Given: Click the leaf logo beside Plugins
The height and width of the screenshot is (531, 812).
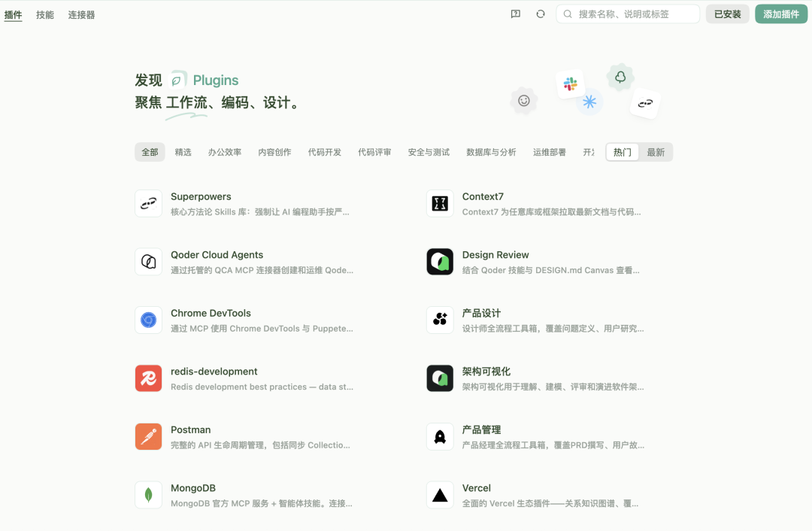Looking at the screenshot, I should click(177, 80).
